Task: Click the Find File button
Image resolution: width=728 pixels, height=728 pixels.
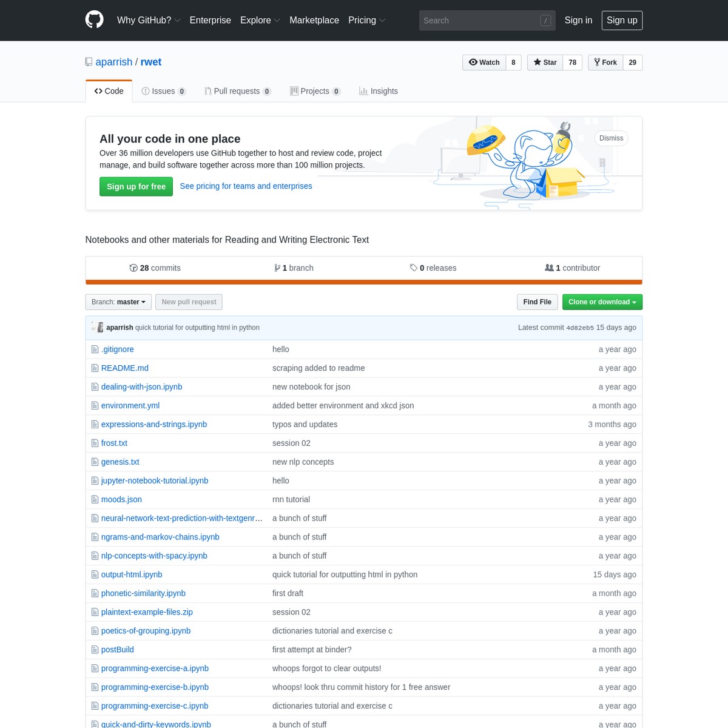Action: (537, 302)
